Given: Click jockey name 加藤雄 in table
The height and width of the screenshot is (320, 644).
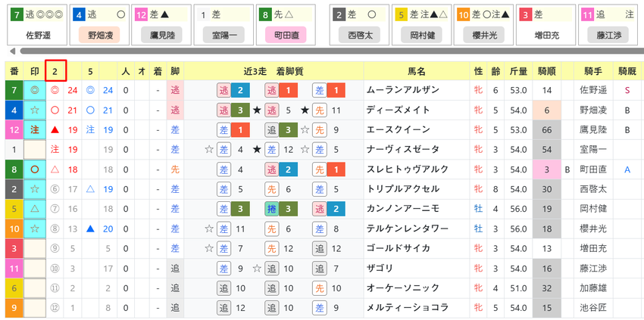Looking at the screenshot, I should [x=593, y=287].
